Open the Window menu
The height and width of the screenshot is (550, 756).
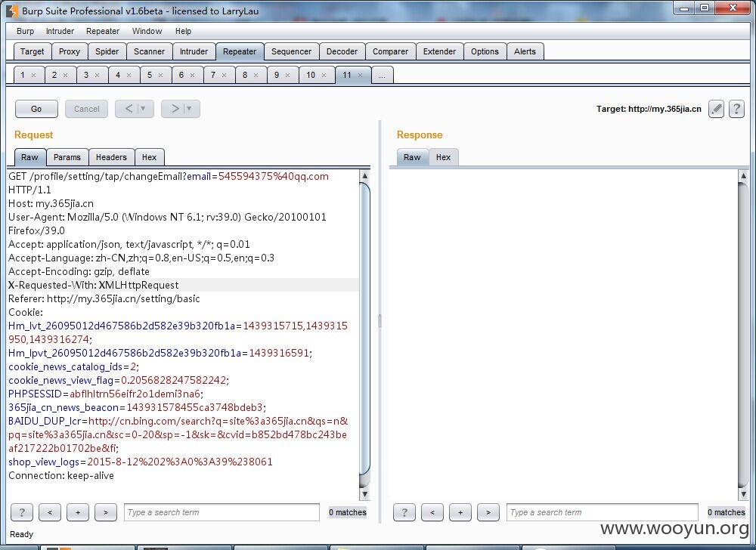(x=147, y=31)
